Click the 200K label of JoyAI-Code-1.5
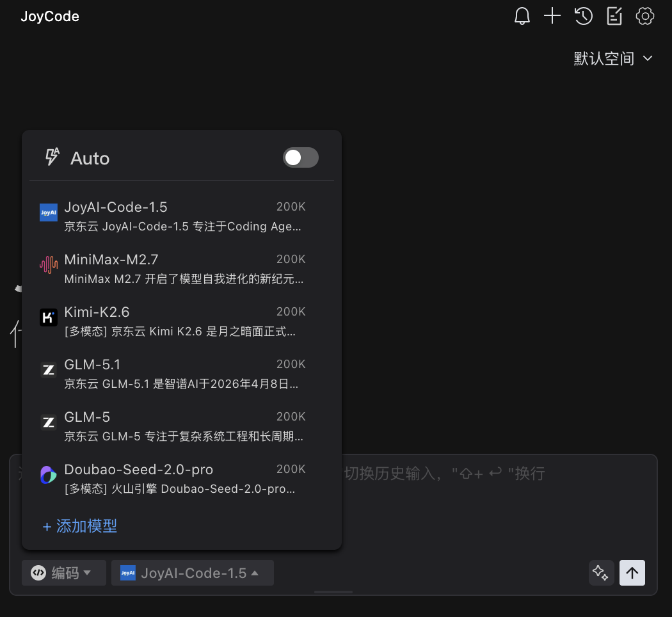The width and height of the screenshot is (672, 617). coord(291,207)
